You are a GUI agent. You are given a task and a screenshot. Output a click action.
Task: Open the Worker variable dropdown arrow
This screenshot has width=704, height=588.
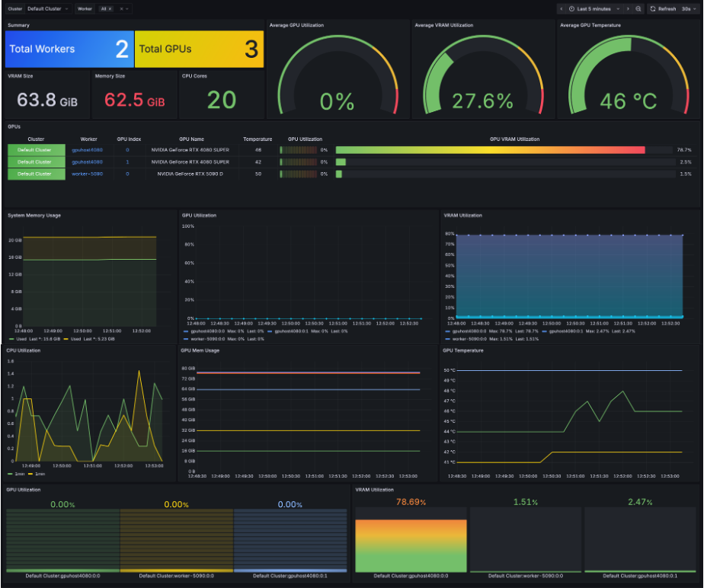coord(127,8)
